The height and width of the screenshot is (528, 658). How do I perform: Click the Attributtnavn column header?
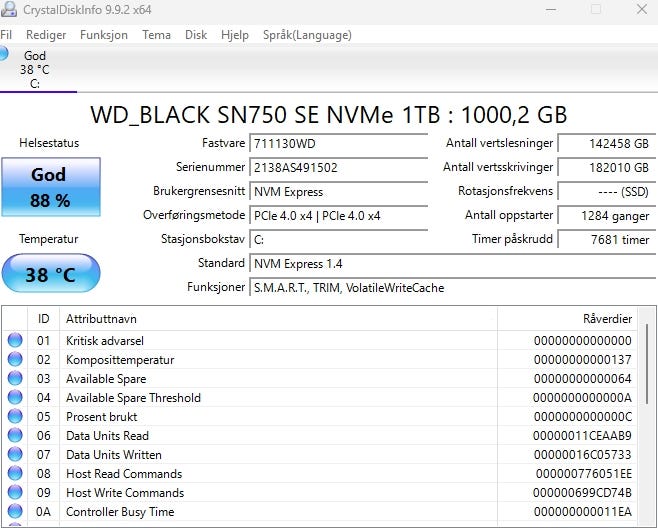coord(278,319)
